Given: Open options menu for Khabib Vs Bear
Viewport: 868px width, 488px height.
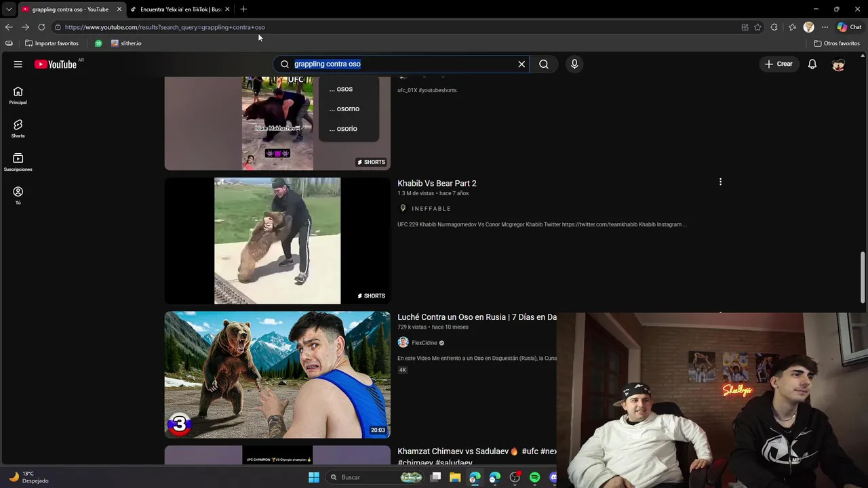Looking at the screenshot, I should pos(720,182).
